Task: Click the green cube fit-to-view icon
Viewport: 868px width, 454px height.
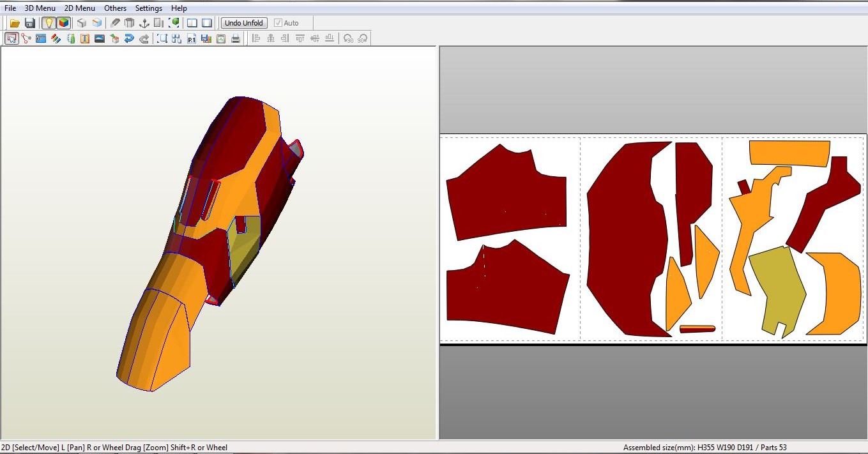Action: click(174, 23)
